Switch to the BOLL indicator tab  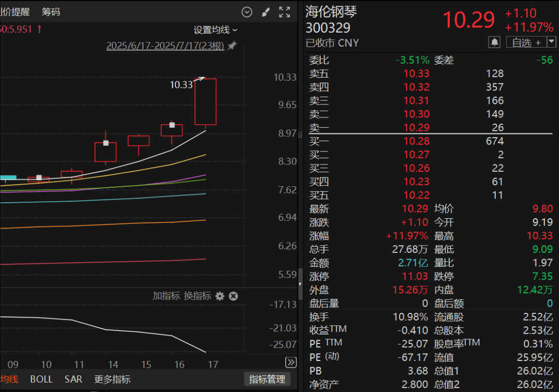(41, 379)
